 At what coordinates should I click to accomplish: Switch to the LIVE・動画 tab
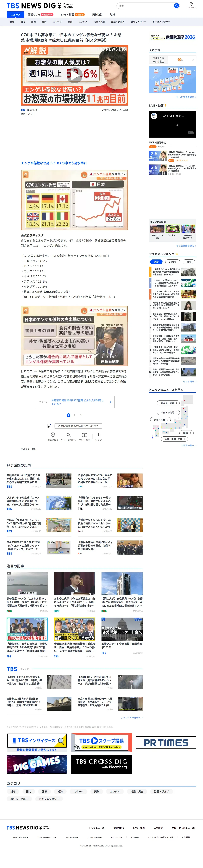[72, 15]
